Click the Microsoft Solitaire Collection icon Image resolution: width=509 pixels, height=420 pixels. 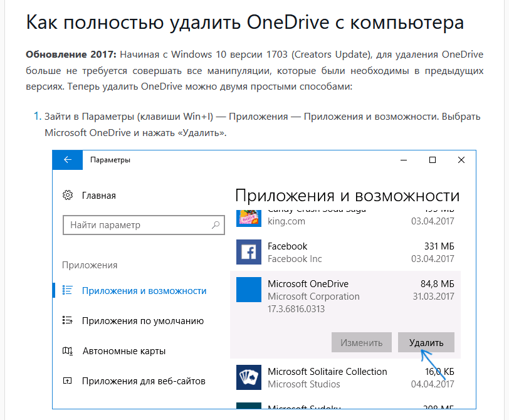tap(248, 377)
